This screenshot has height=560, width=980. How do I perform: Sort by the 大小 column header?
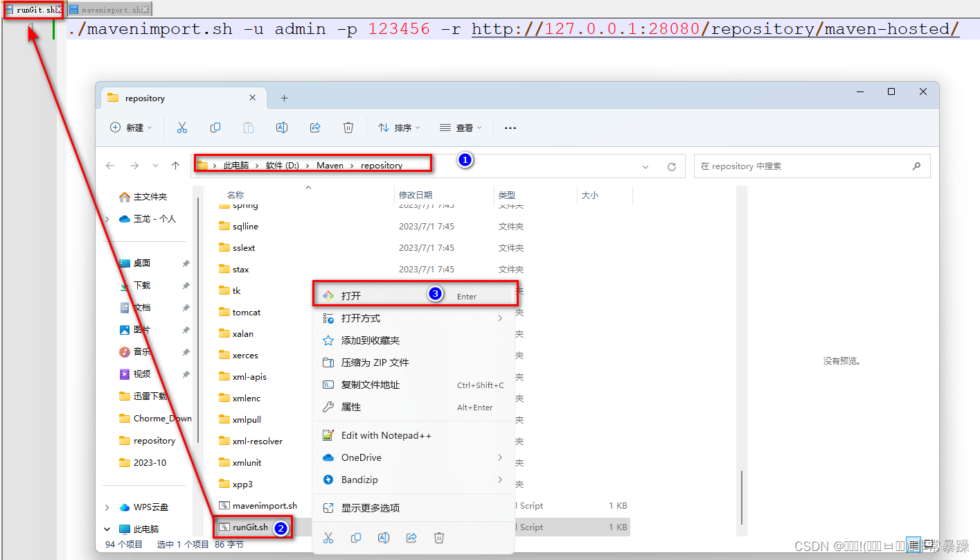pyautogui.click(x=590, y=195)
